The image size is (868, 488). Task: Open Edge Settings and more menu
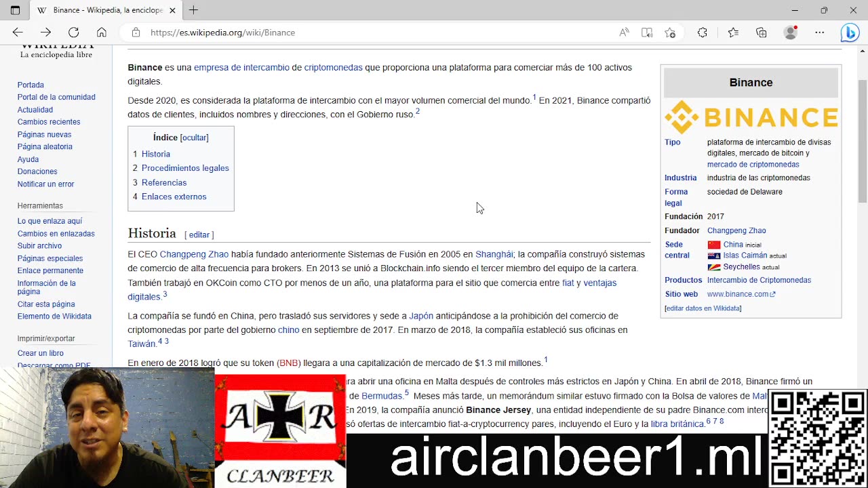point(820,33)
